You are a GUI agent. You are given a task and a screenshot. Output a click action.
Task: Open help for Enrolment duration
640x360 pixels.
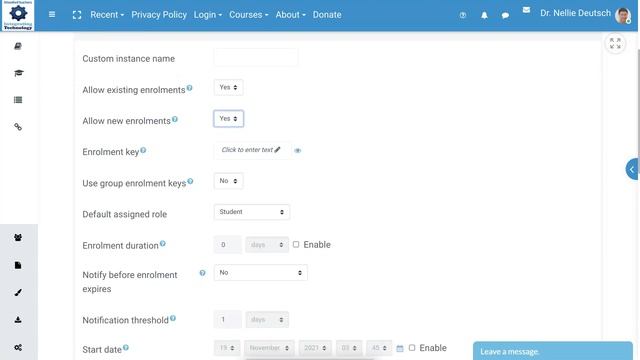(162, 244)
